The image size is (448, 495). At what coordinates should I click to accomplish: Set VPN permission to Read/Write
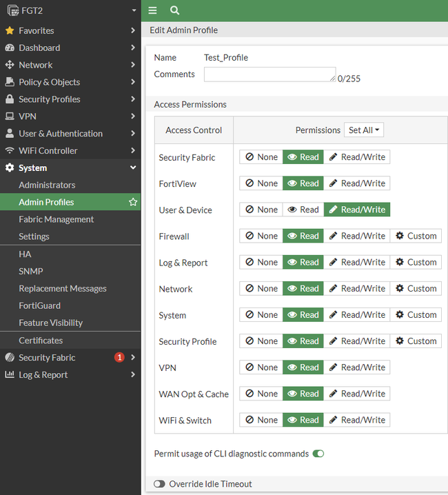[357, 367]
